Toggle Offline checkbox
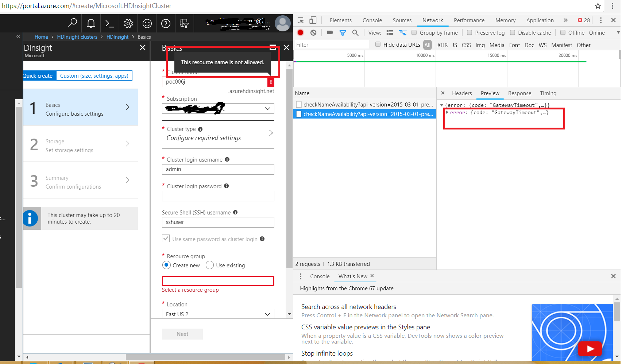Viewport: 622px width, 364px height. (x=563, y=32)
